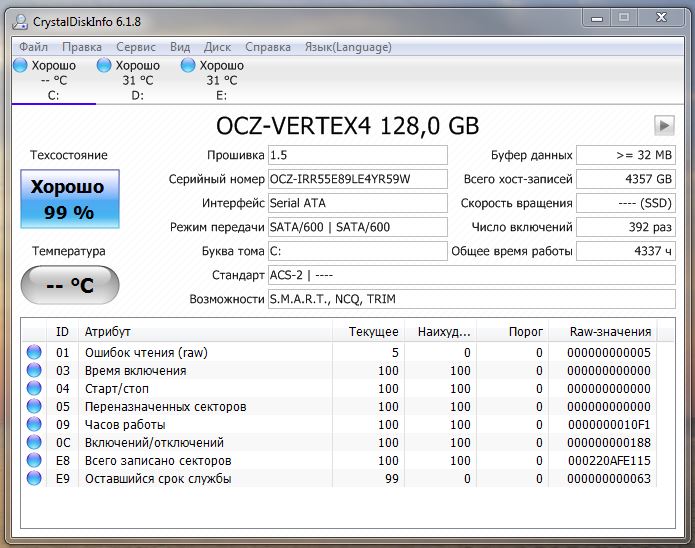Click status orb for attribute E8

[34, 460]
